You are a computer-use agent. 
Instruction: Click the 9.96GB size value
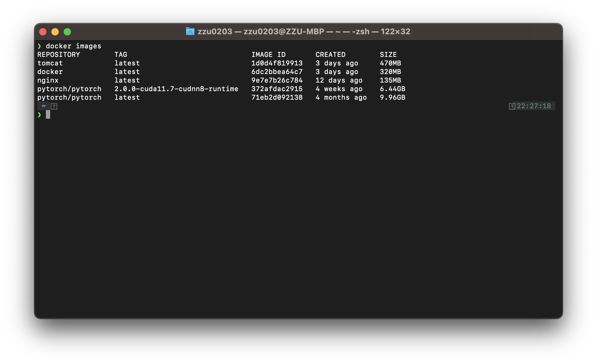click(x=392, y=98)
